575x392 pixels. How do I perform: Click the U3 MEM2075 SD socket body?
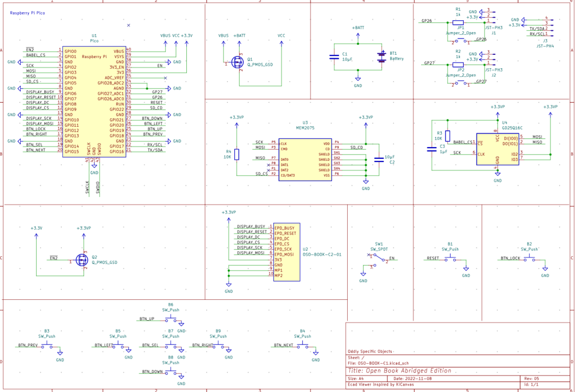(x=305, y=159)
